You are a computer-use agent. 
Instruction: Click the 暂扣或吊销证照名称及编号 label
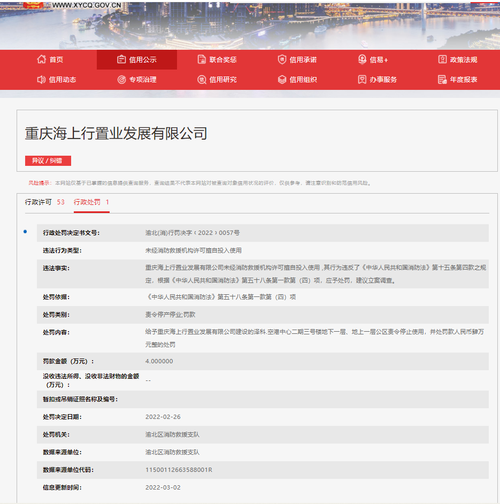80,399
